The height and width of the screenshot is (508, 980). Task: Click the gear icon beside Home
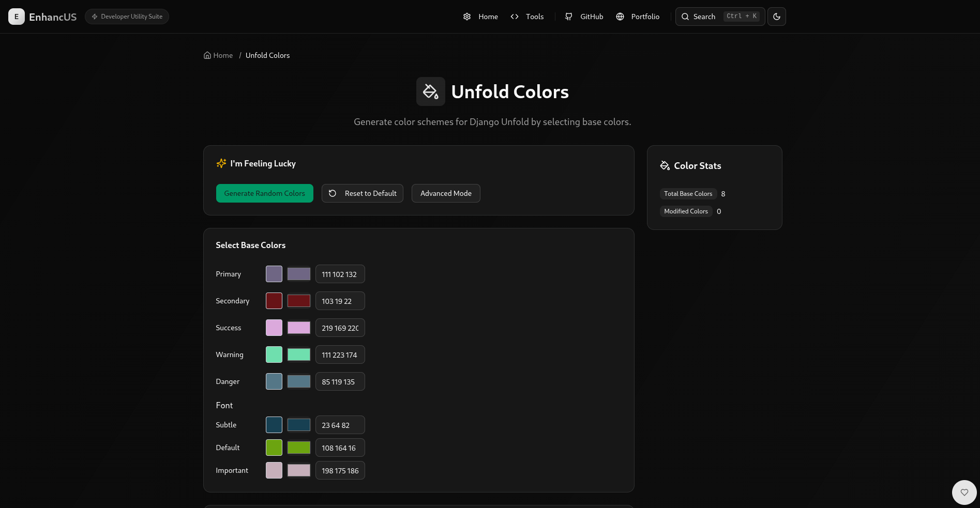click(x=467, y=17)
